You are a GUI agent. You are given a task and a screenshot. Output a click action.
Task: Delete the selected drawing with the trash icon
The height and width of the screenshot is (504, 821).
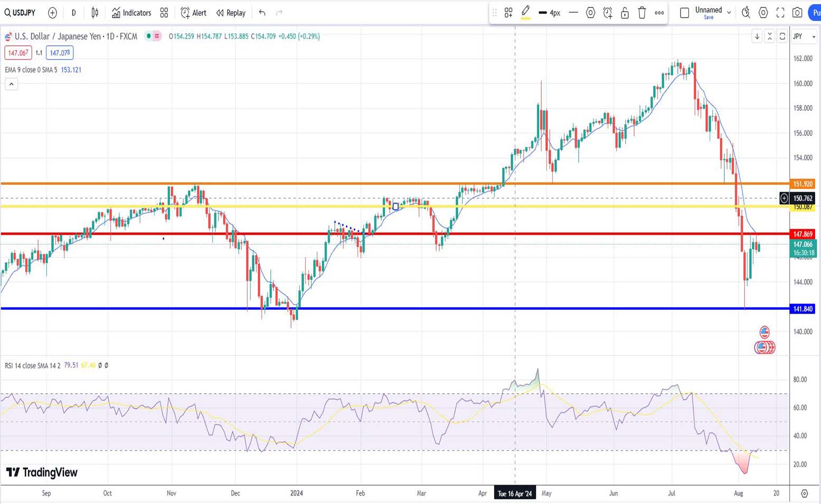click(x=642, y=13)
